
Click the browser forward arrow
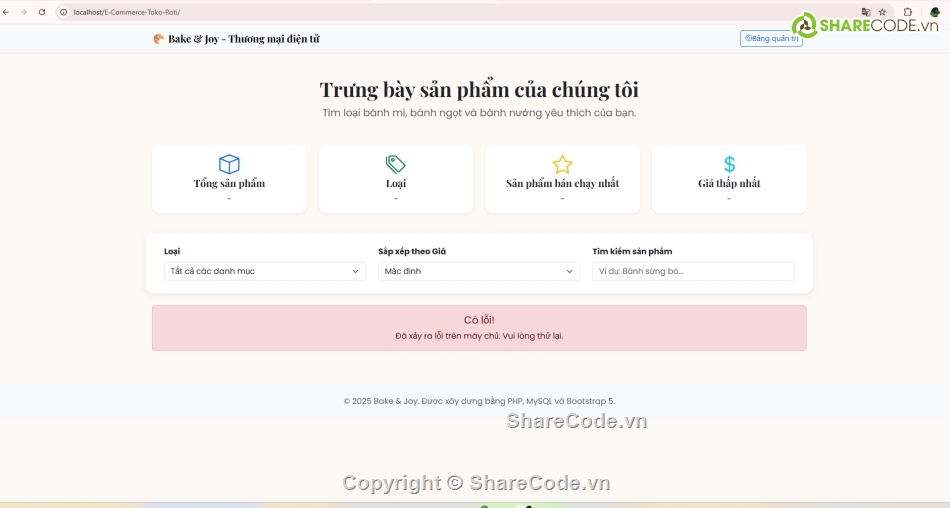pyautogui.click(x=24, y=12)
